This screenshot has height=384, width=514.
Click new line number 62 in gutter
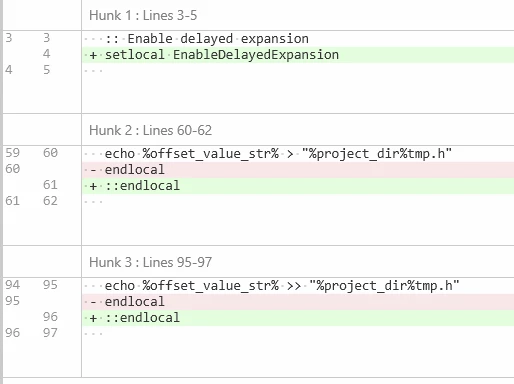(x=50, y=201)
